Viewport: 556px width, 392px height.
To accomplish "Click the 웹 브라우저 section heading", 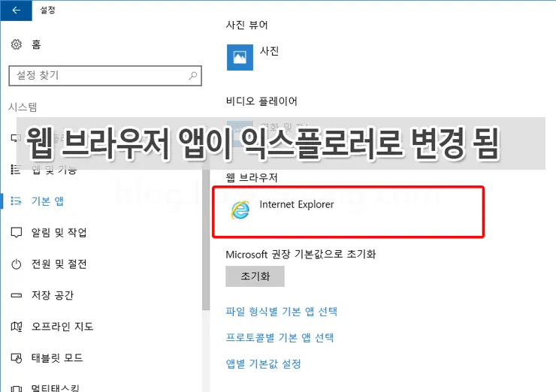I will (x=252, y=177).
